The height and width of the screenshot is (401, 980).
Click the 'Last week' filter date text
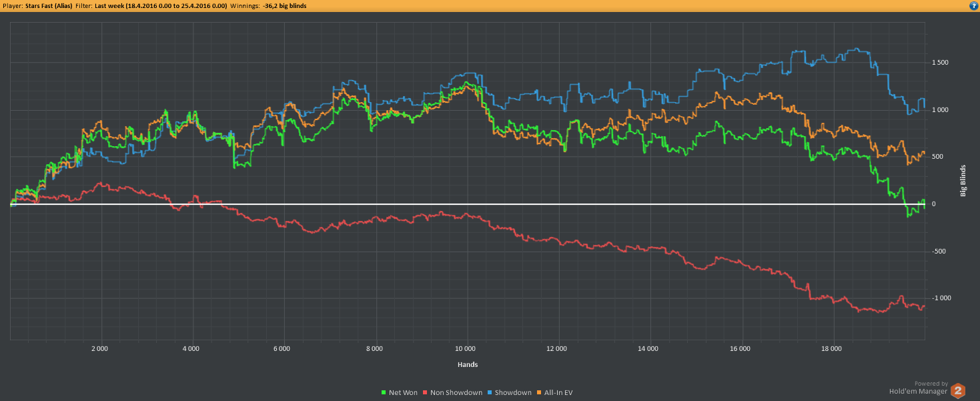pyautogui.click(x=161, y=5)
